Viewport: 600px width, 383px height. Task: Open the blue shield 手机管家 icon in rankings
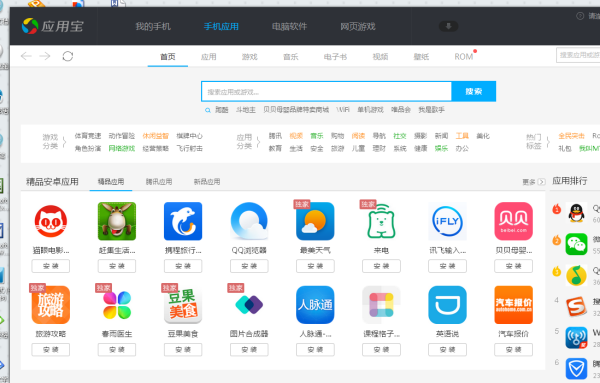pyautogui.click(x=576, y=368)
